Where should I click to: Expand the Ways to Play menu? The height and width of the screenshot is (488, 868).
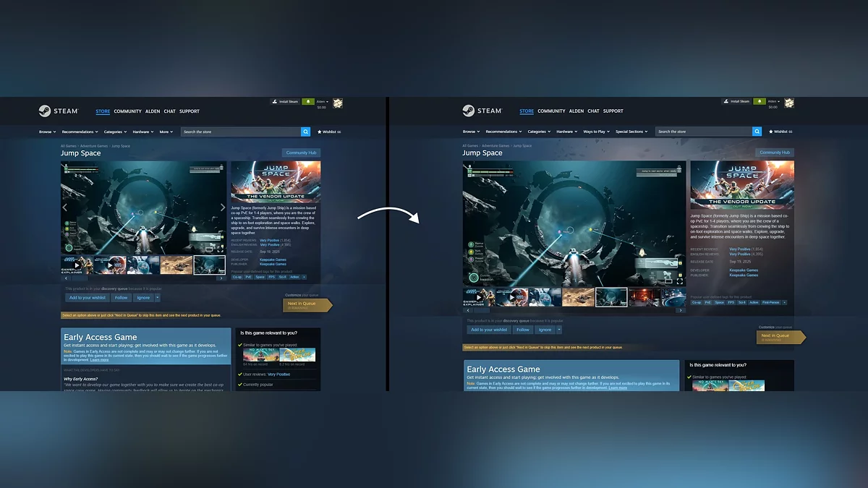point(597,132)
